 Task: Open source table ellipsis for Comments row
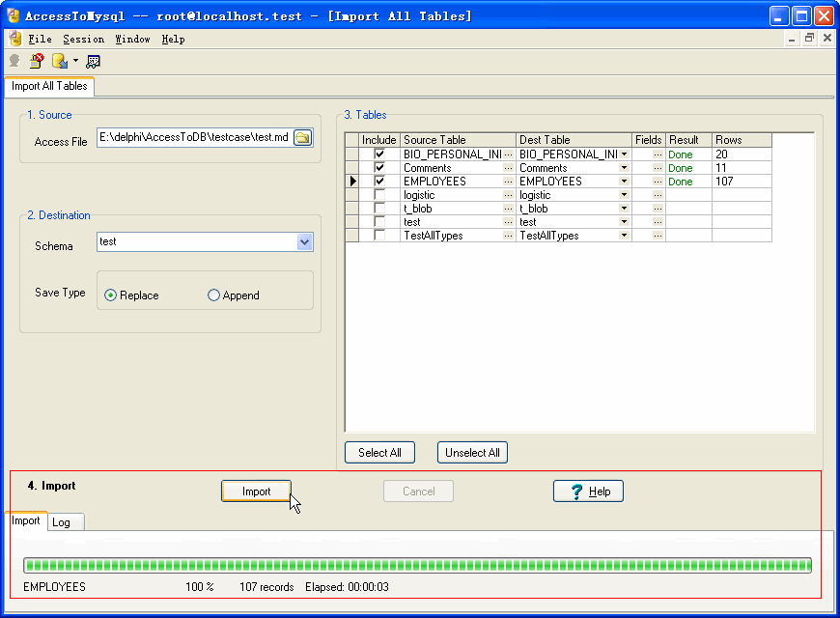(x=509, y=168)
